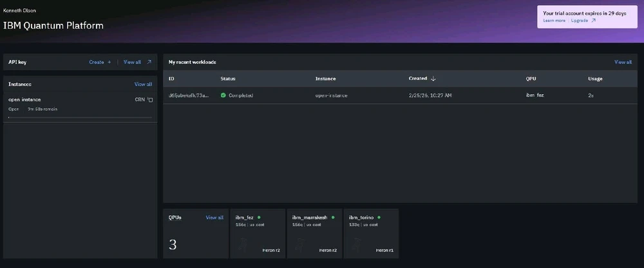This screenshot has width=644, height=268.
Task: View all recent workloads
Action: tap(623, 62)
